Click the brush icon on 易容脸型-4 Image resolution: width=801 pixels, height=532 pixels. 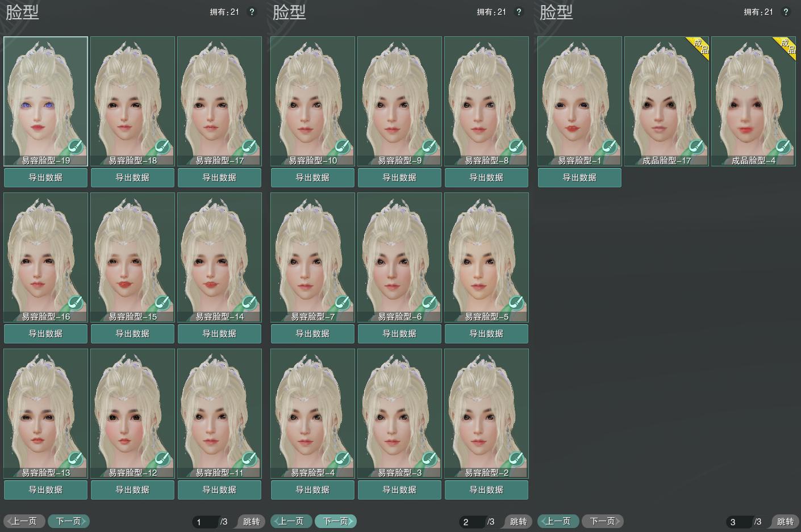point(343,460)
